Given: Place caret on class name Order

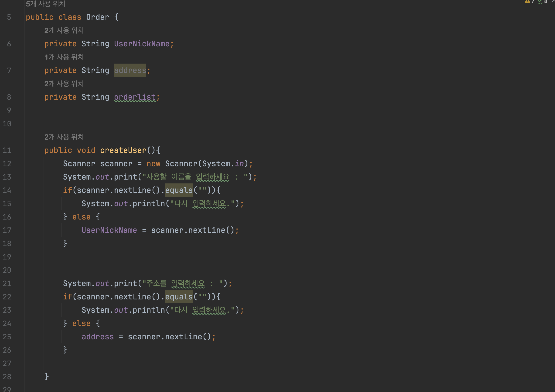Looking at the screenshot, I should pos(98,17).
